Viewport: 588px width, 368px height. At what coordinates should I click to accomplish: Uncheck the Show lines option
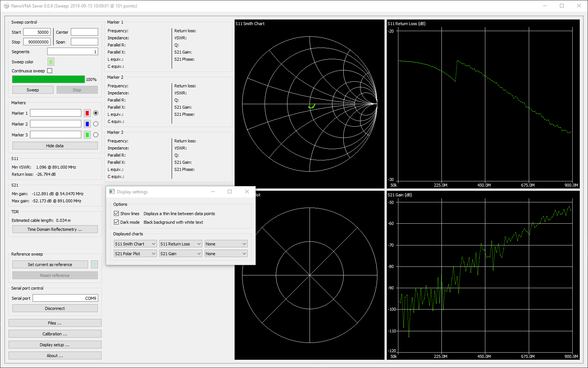coord(117,214)
